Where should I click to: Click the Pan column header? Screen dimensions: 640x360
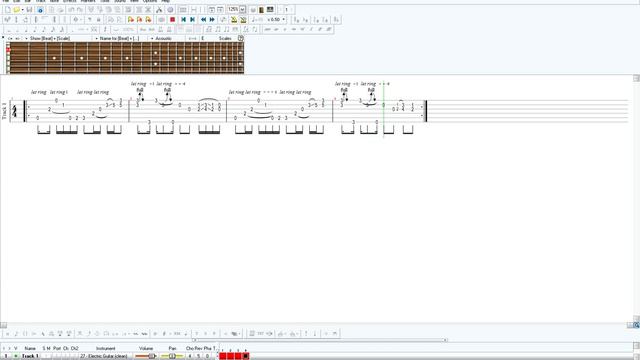(172, 348)
